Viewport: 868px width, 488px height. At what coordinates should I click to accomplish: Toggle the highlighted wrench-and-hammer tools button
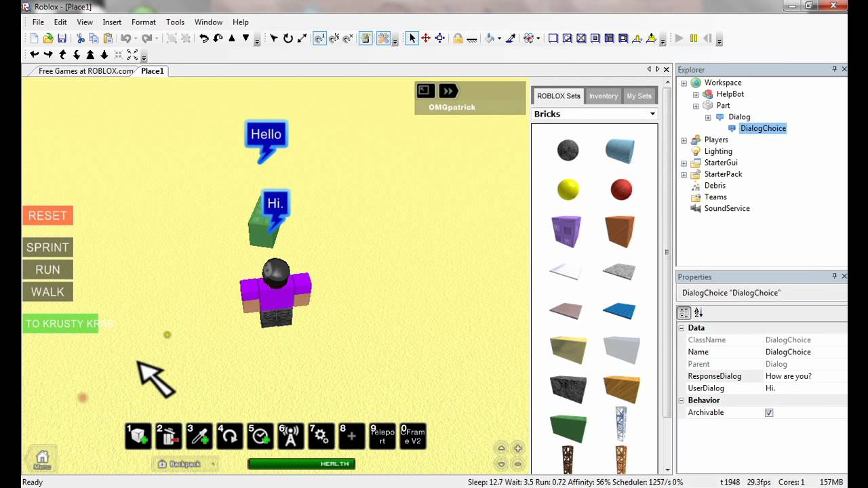(384, 39)
